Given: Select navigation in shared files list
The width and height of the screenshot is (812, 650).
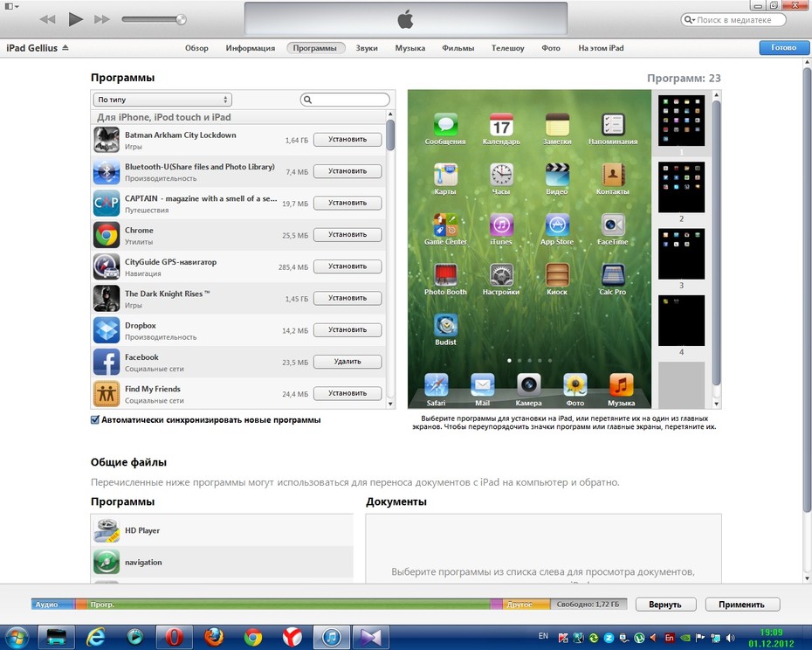Looking at the screenshot, I should (222, 562).
